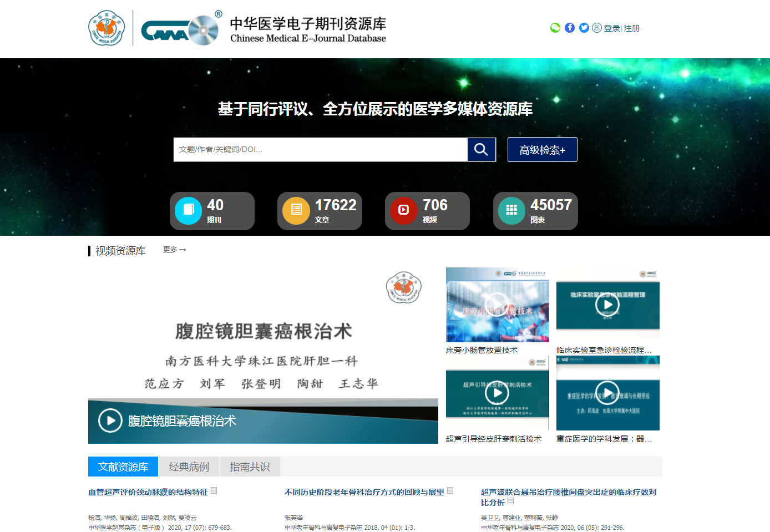Screen dimensions: 770x532
Task: Play the 腹腔镜胆囊癌根治术 featured video
Action: (110, 420)
